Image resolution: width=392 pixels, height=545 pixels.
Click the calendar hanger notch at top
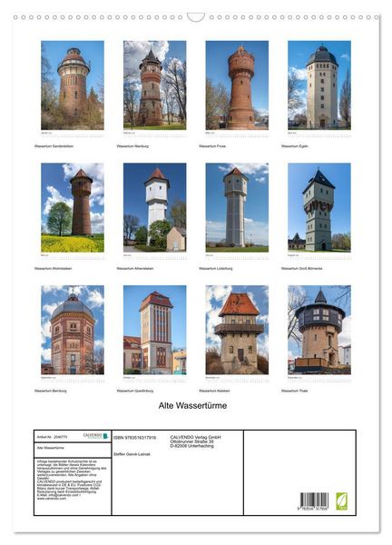coord(196,17)
